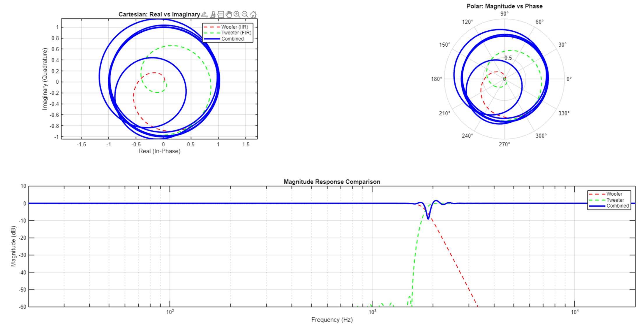Click the 30° polar angle label

[562, 45]
